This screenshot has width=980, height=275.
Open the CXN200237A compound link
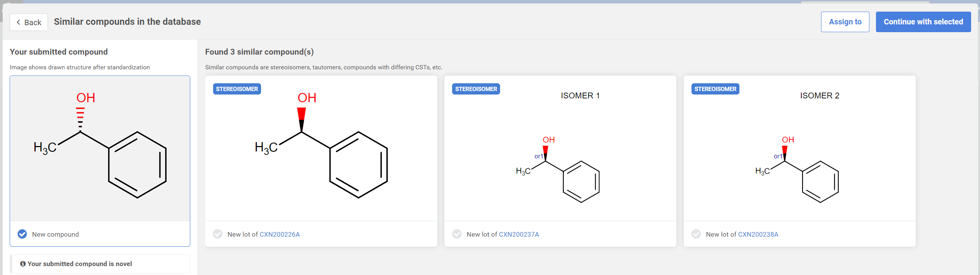pyautogui.click(x=519, y=235)
